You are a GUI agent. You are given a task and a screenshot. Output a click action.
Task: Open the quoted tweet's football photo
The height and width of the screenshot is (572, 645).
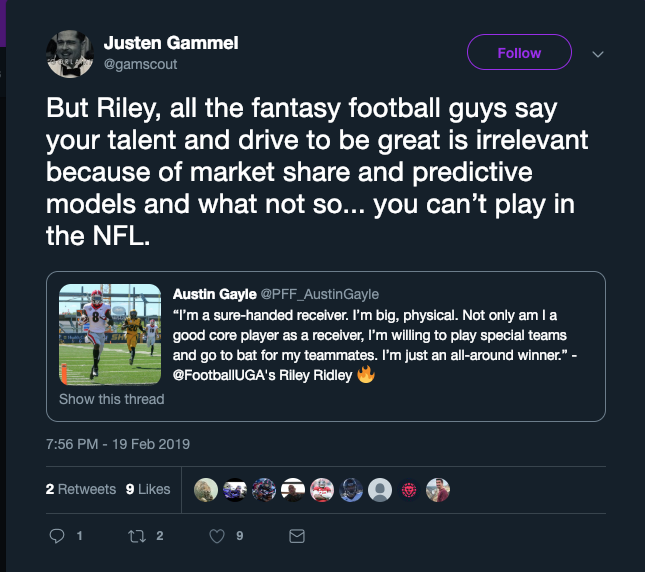110,334
